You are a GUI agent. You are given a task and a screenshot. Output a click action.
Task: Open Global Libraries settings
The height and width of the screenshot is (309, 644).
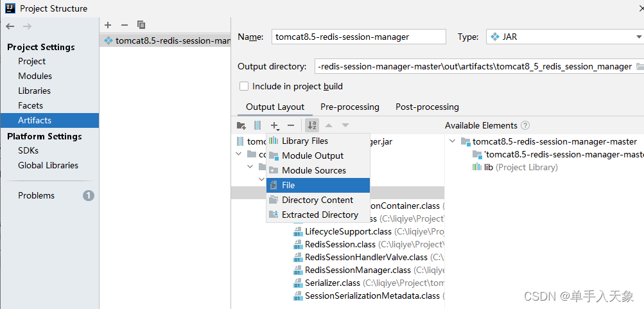[x=49, y=165]
